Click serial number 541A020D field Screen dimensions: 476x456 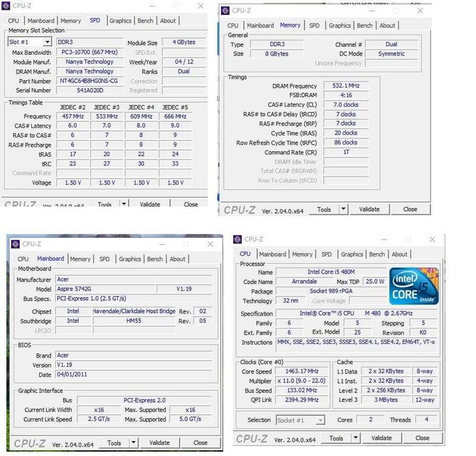point(89,91)
